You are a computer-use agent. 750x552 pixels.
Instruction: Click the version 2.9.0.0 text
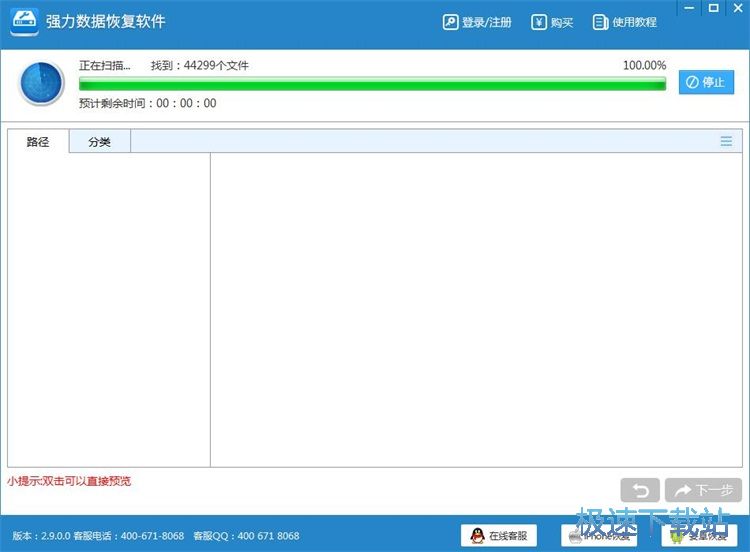pyautogui.click(x=41, y=536)
